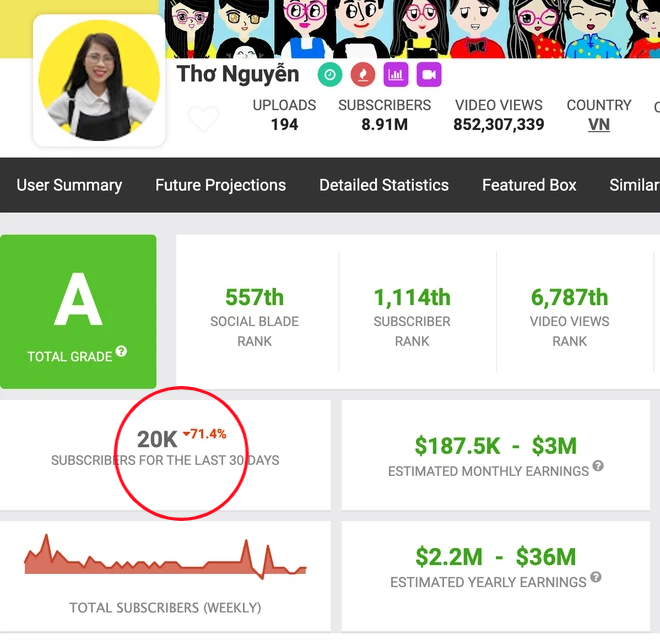Open the Similar tab

coord(634,185)
